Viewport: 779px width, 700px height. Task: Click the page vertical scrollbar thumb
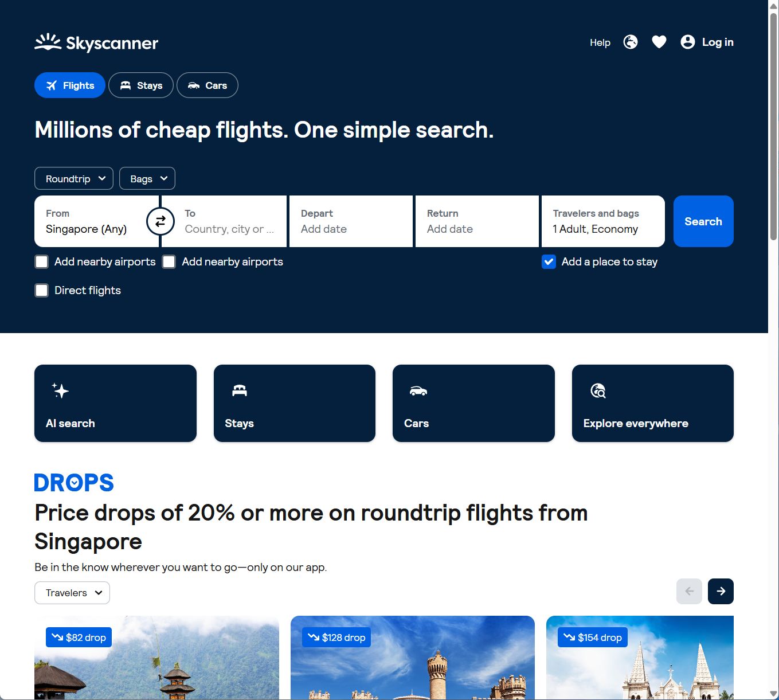773,126
